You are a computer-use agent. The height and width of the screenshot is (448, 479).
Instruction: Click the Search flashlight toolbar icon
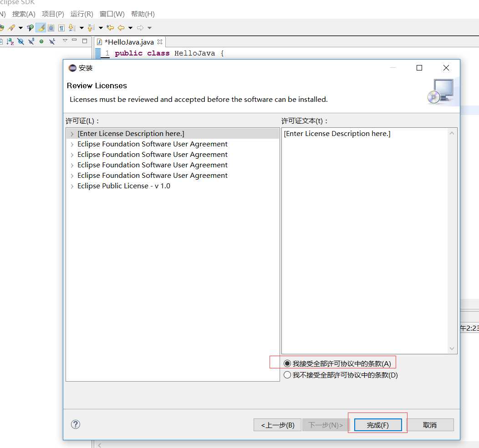click(x=11, y=28)
